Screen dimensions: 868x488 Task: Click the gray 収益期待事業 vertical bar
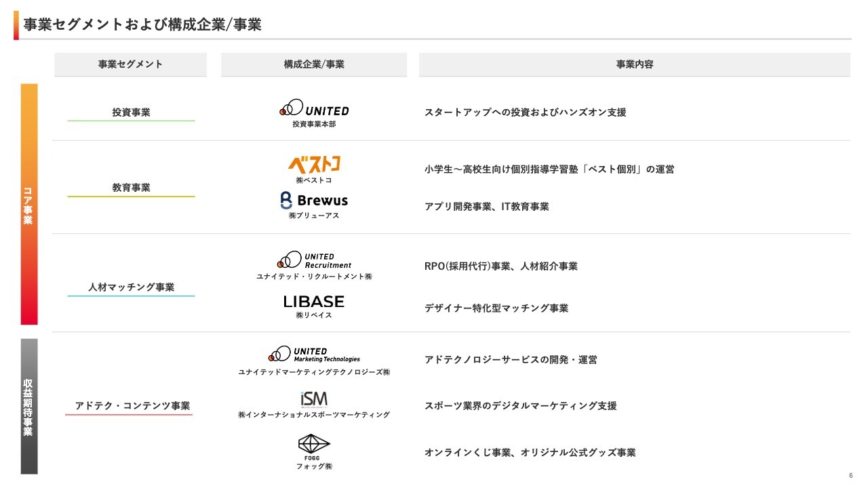(x=29, y=406)
